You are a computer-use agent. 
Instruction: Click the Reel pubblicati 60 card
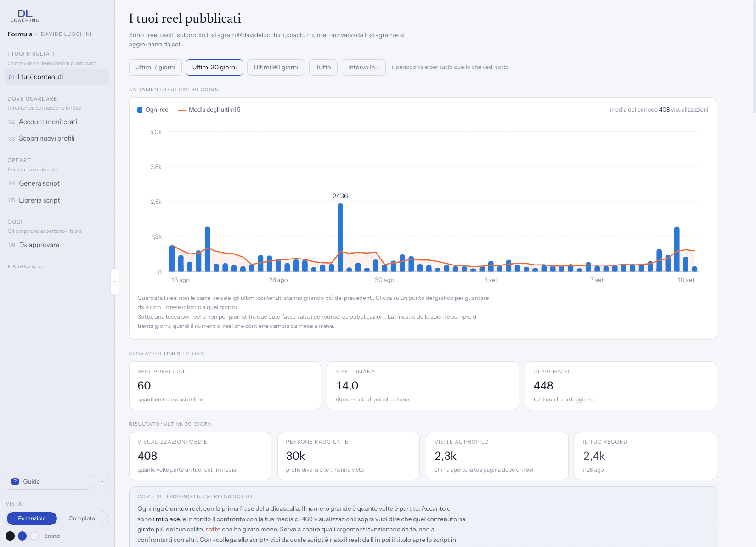[x=225, y=386]
